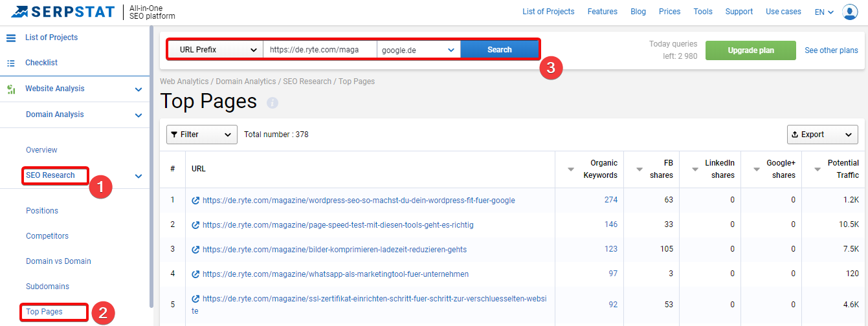Click organic keywords value 123
This screenshot has height=326, width=868.
pos(611,249)
